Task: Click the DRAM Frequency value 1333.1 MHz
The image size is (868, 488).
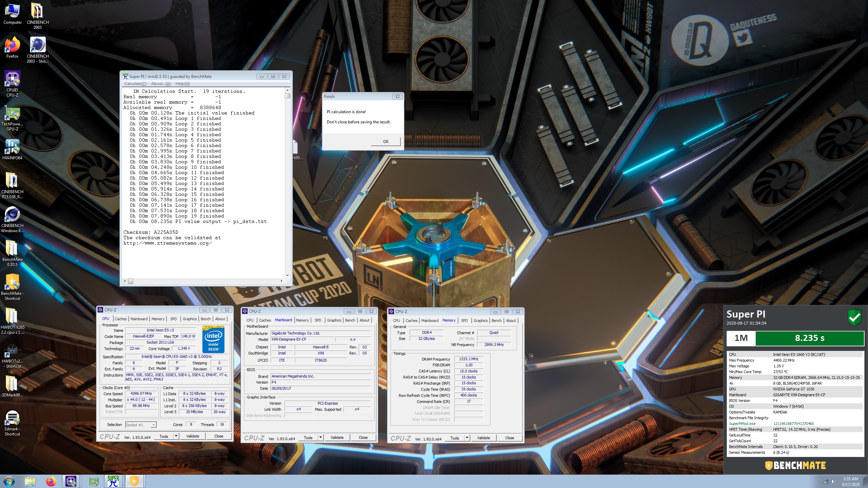Action: (x=469, y=359)
